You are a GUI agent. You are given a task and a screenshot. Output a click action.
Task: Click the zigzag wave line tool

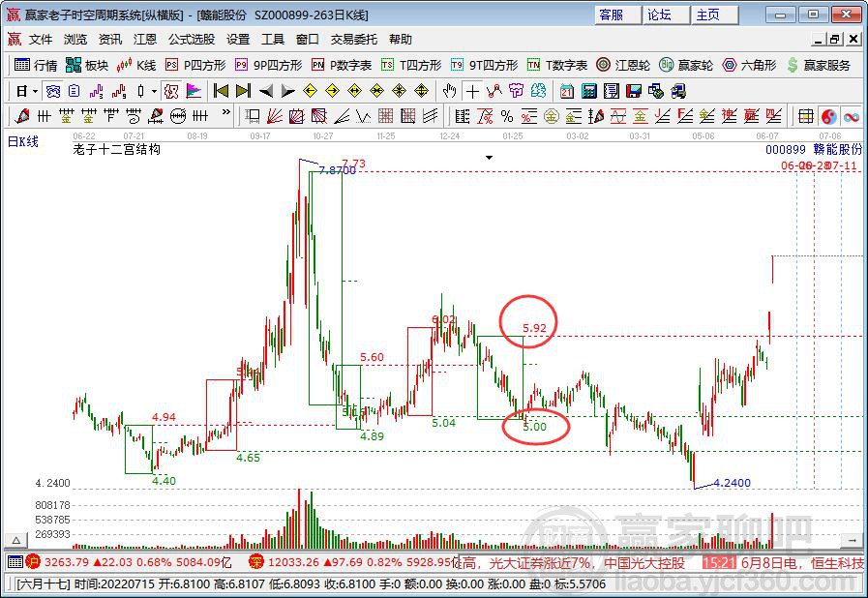[x=364, y=116]
